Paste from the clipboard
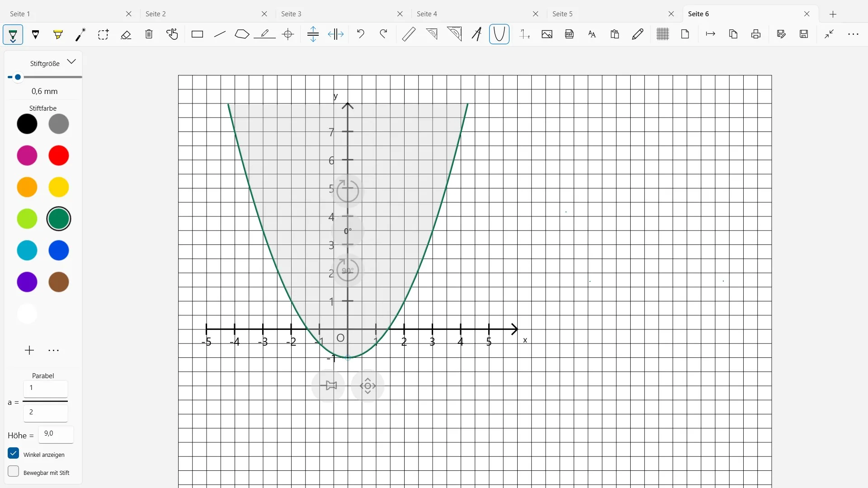This screenshot has height=488, width=868. coord(615,34)
